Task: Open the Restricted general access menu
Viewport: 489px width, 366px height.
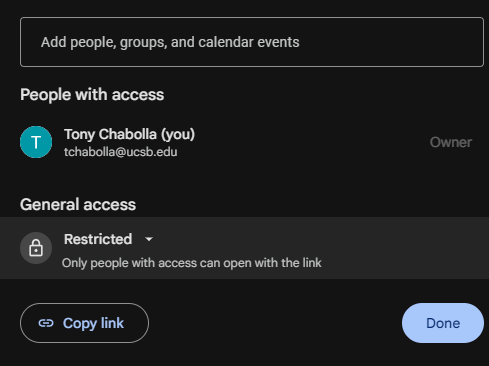Action: (x=109, y=239)
